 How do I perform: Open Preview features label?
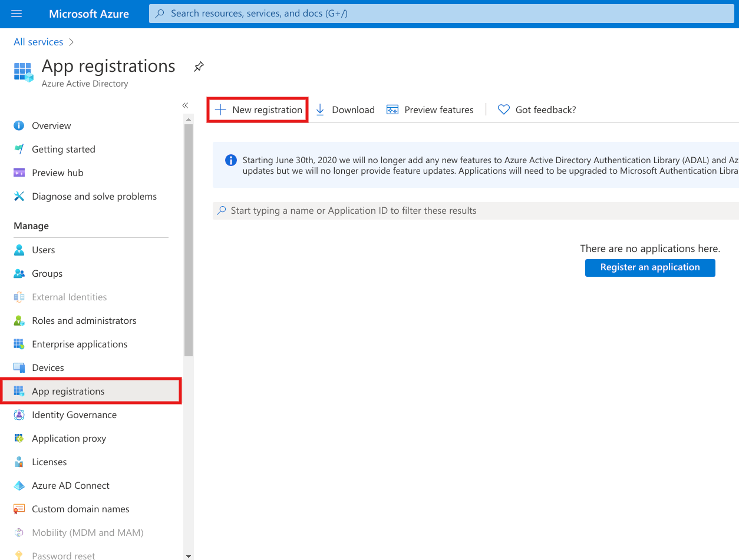[439, 110]
